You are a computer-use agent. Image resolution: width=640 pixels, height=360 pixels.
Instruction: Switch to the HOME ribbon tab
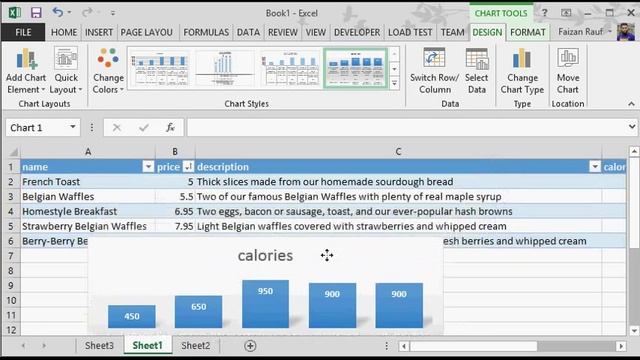coord(64,32)
